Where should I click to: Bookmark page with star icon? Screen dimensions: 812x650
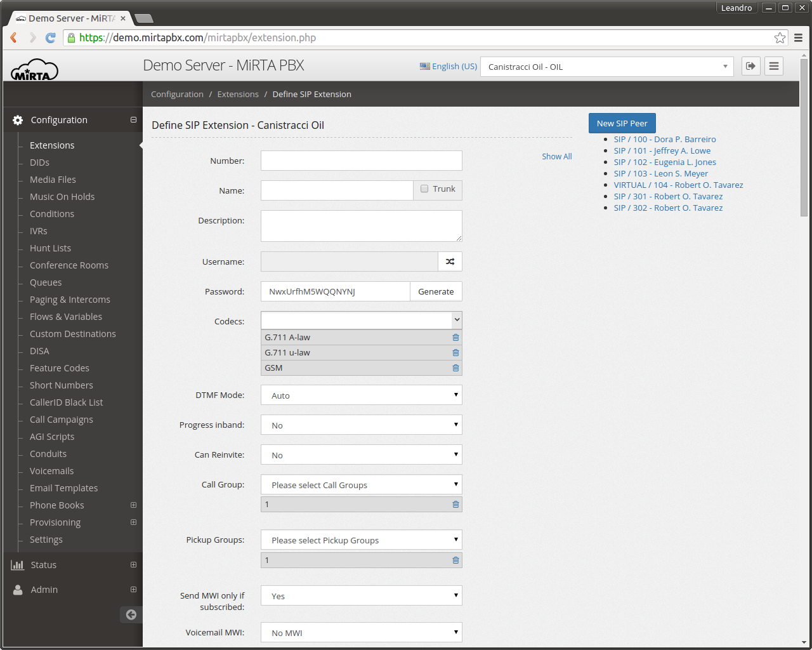click(780, 38)
